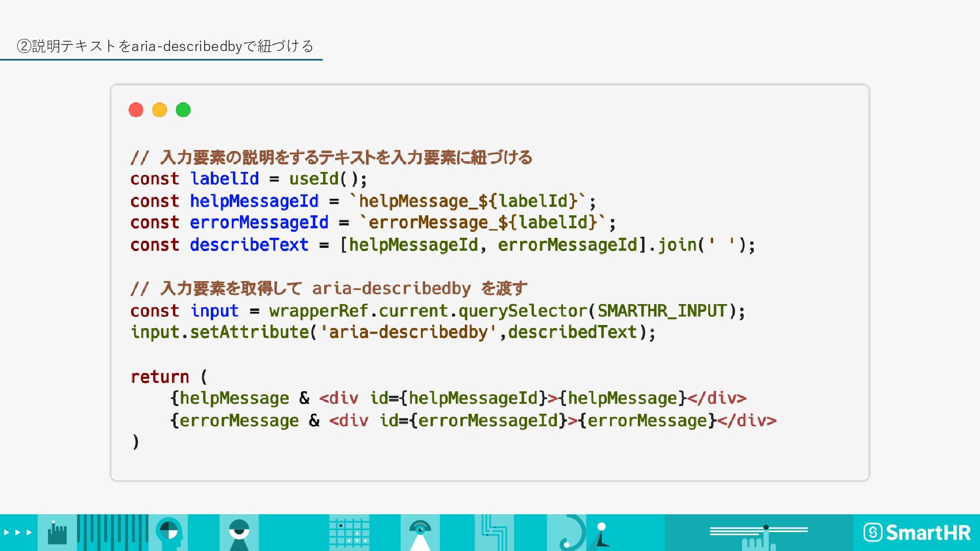Click SMARTHR_INPUT in querySelector line

[x=662, y=311]
